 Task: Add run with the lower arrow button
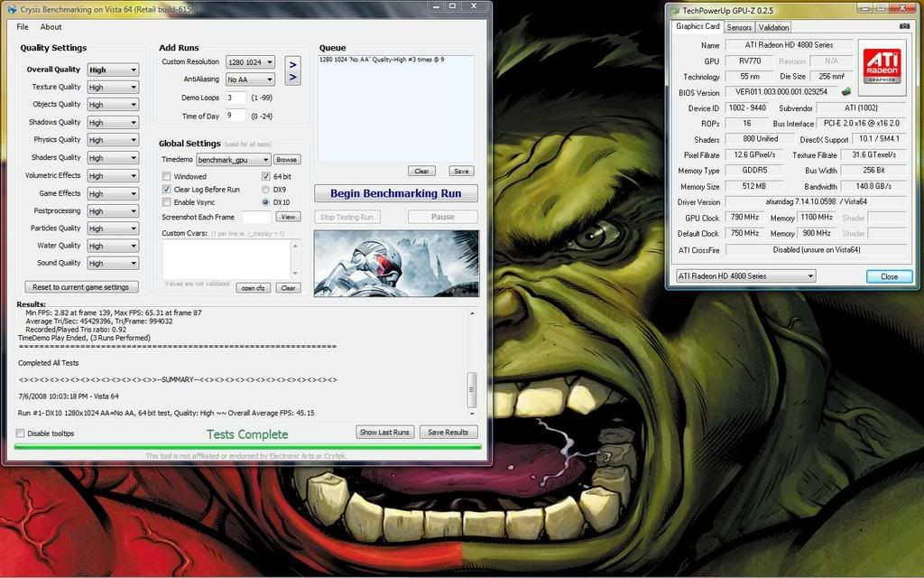(293, 78)
